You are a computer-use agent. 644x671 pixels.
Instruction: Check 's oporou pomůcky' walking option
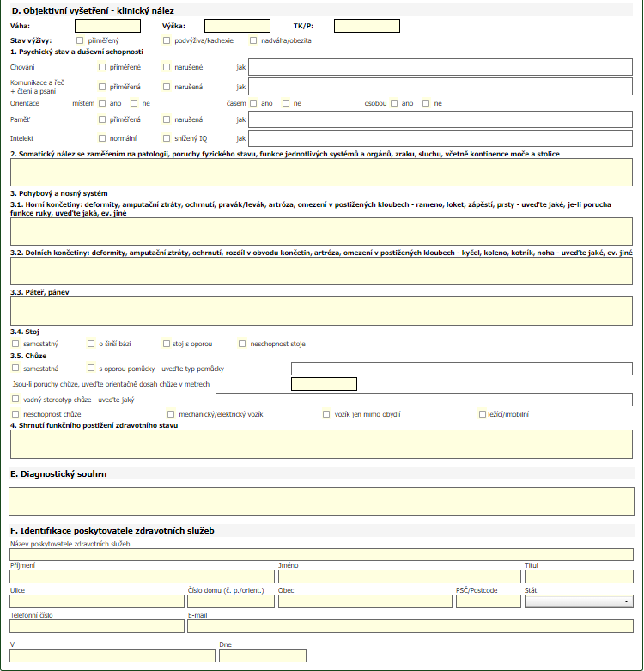coord(91,368)
